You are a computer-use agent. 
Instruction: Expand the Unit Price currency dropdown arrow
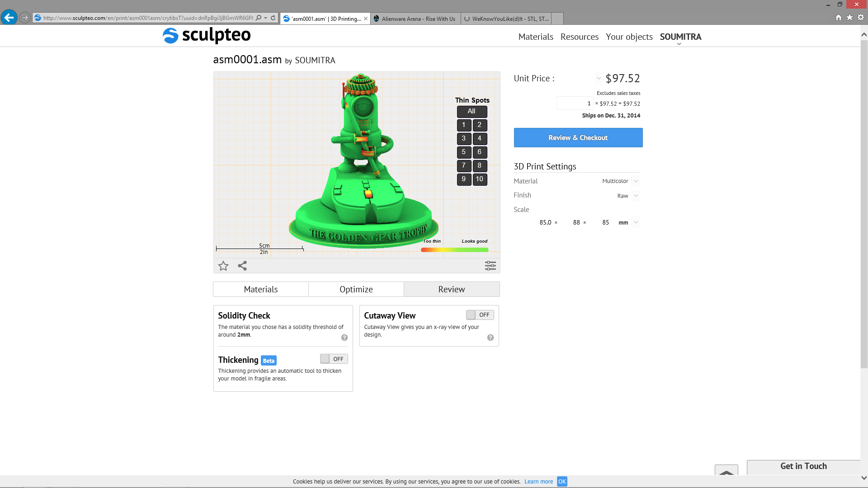599,78
